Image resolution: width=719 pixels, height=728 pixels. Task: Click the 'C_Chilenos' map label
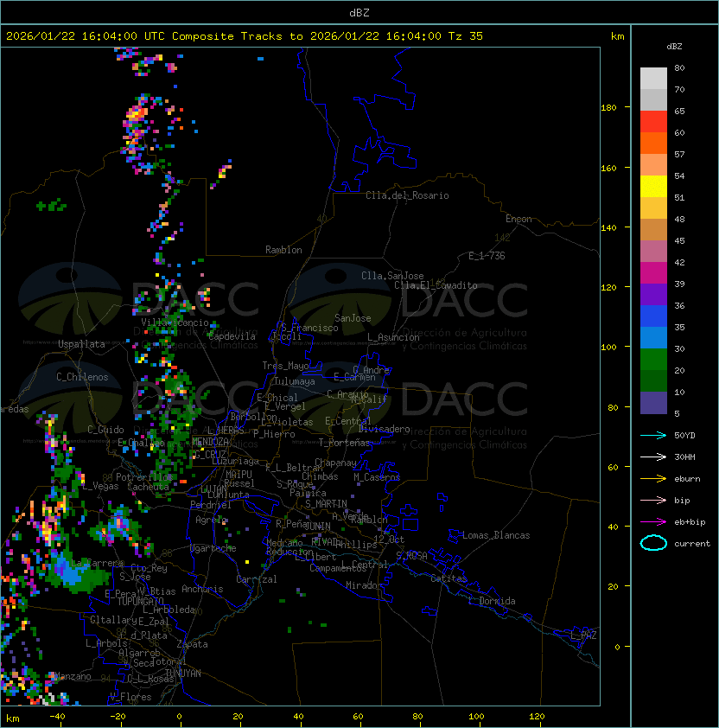point(82,377)
